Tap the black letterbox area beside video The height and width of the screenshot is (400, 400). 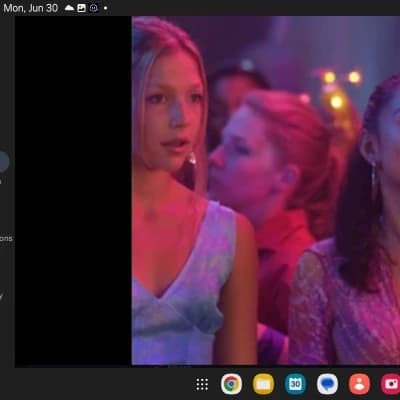(73, 192)
